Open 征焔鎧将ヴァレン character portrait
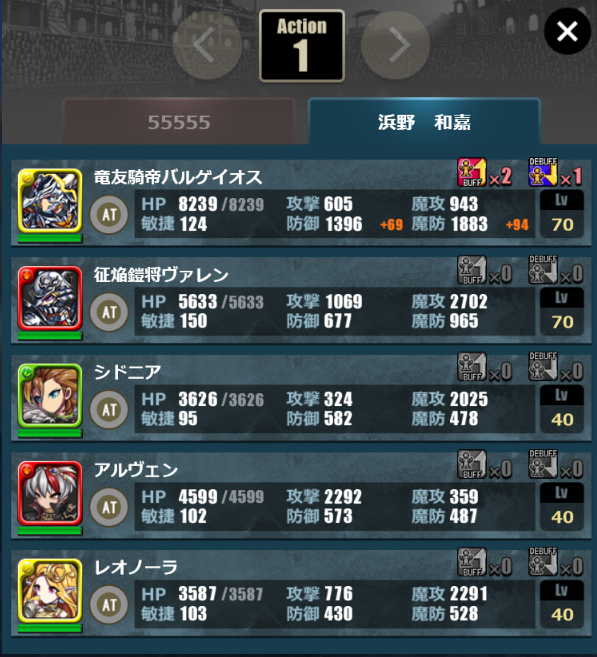Viewport: 597px width, 657px height. click(49, 298)
